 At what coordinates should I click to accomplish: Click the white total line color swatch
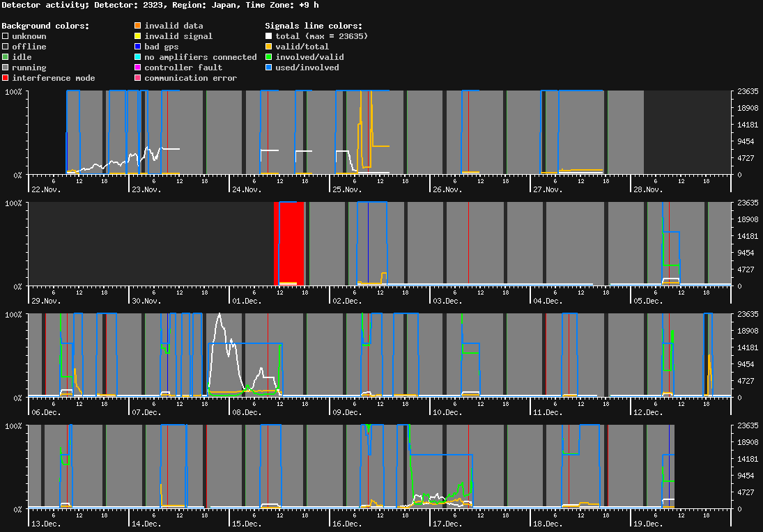click(x=269, y=36)
